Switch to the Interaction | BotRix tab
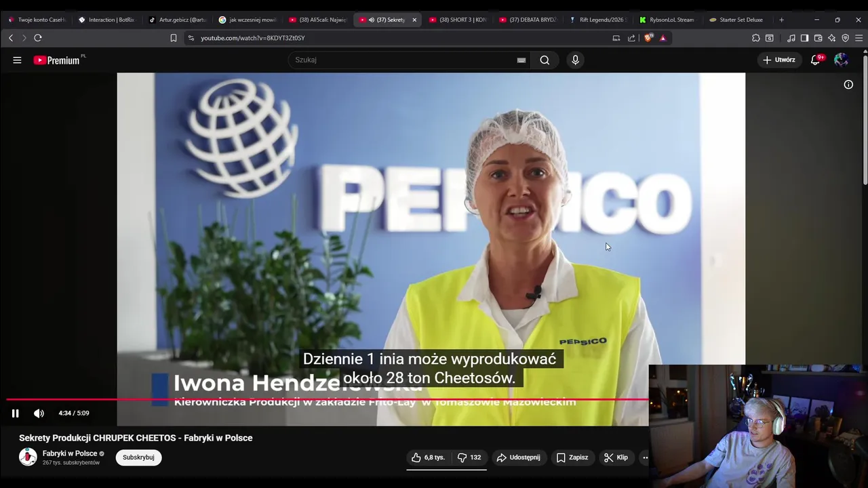Screen dimensions: 868x488 106,20
